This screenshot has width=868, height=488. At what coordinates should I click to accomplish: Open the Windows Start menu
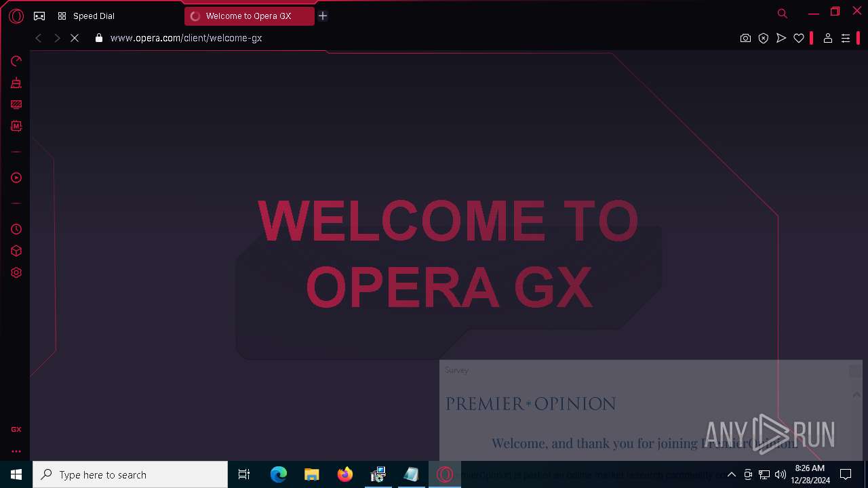tap(16, 474)
